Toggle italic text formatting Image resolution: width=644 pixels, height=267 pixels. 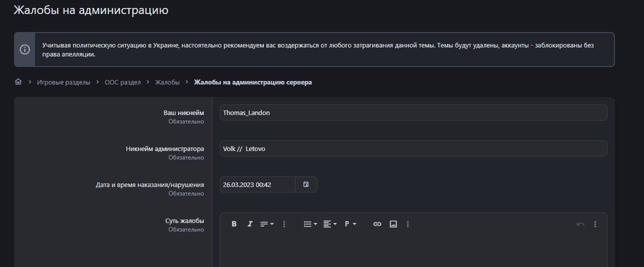(250, 224)
